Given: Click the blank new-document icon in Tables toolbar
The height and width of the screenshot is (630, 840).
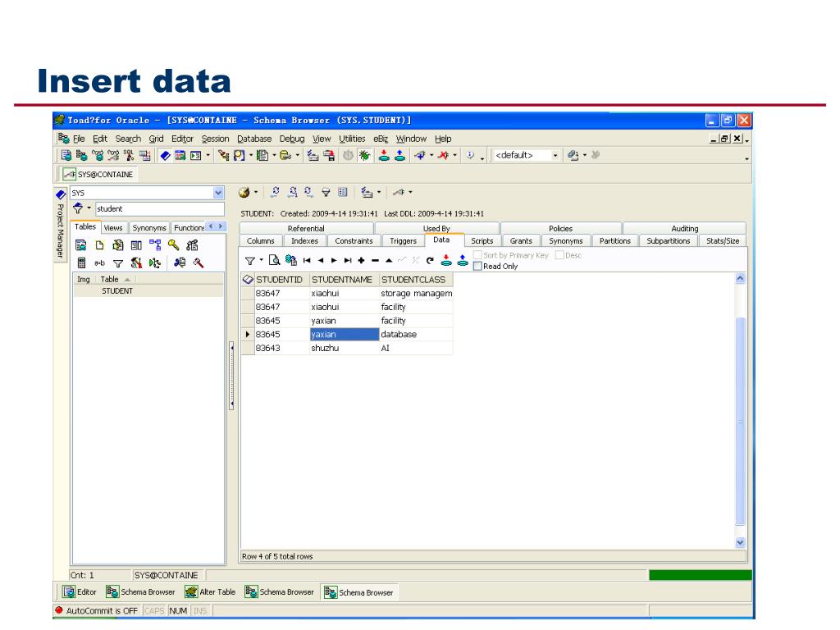Looking at the screenshot, I should click(x=99, y=244).
